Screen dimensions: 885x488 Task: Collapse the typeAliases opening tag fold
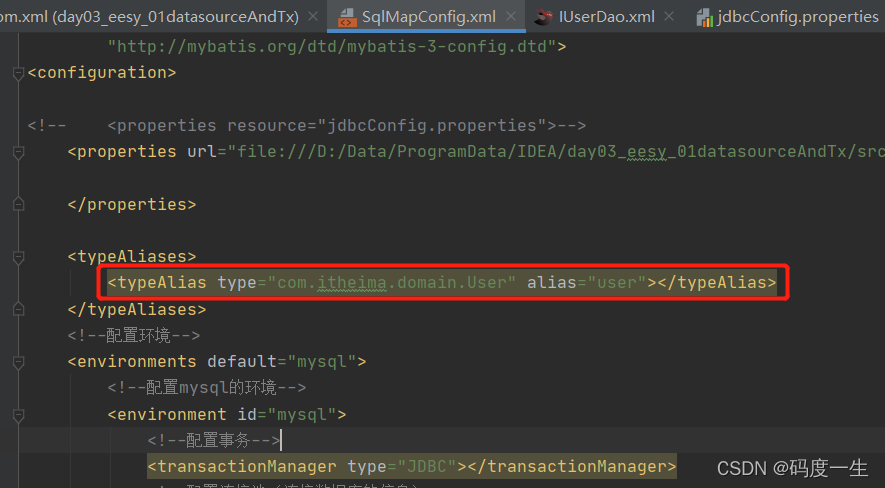[18, 257]
